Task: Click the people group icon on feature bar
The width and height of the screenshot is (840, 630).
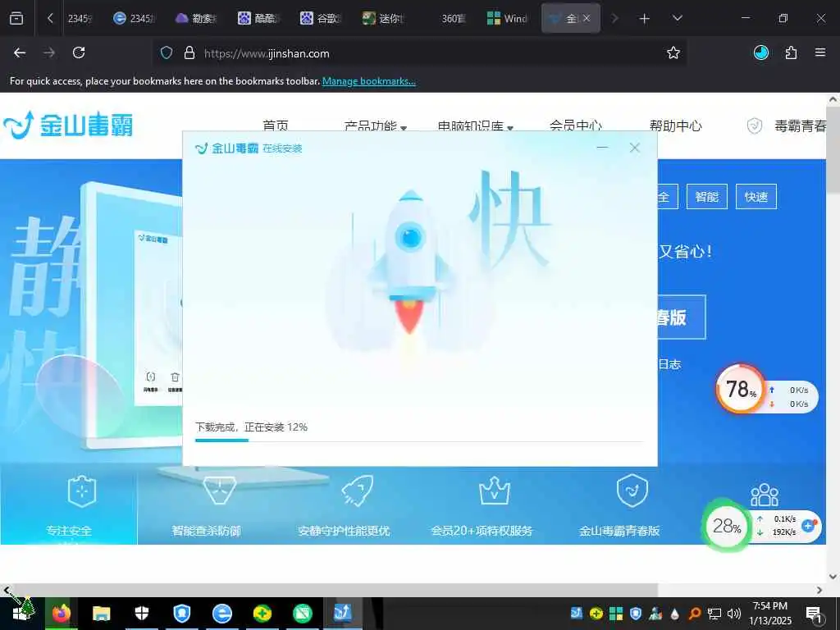Action: (765, 495)
